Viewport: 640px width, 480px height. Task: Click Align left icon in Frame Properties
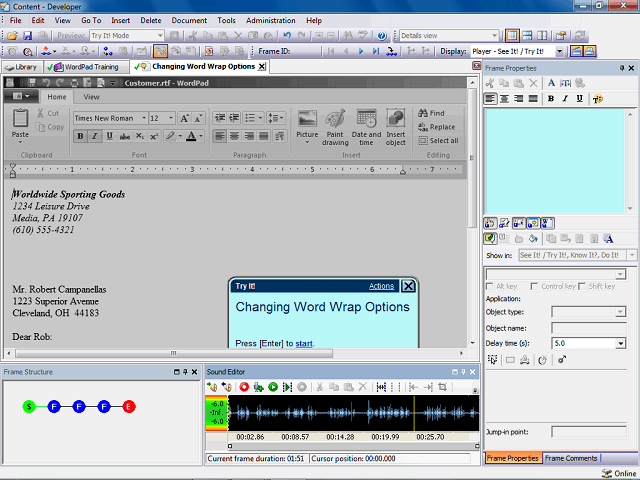pyautogui.click(x=490, y=99)
